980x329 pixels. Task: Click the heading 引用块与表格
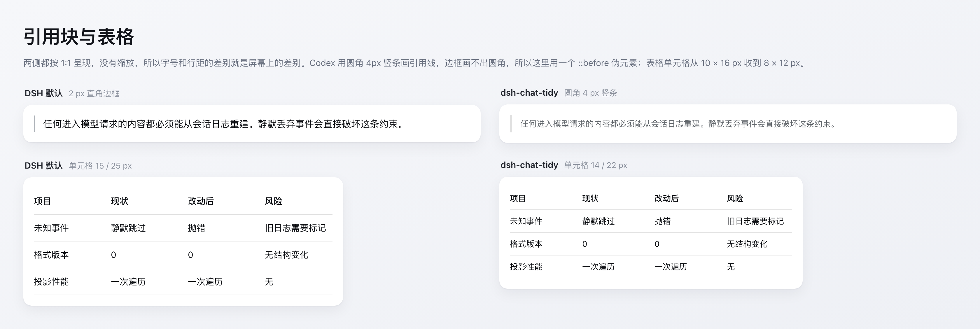coord(79,37)
